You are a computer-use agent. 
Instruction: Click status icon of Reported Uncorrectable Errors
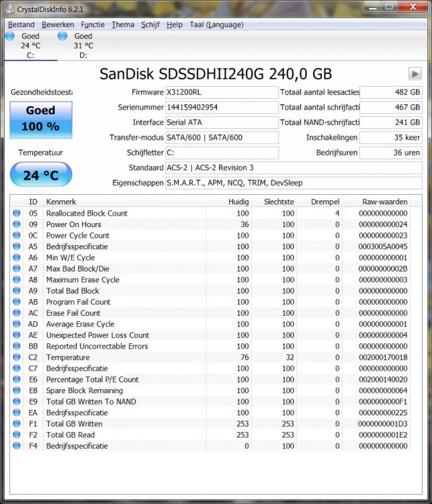tap(16, 346)
